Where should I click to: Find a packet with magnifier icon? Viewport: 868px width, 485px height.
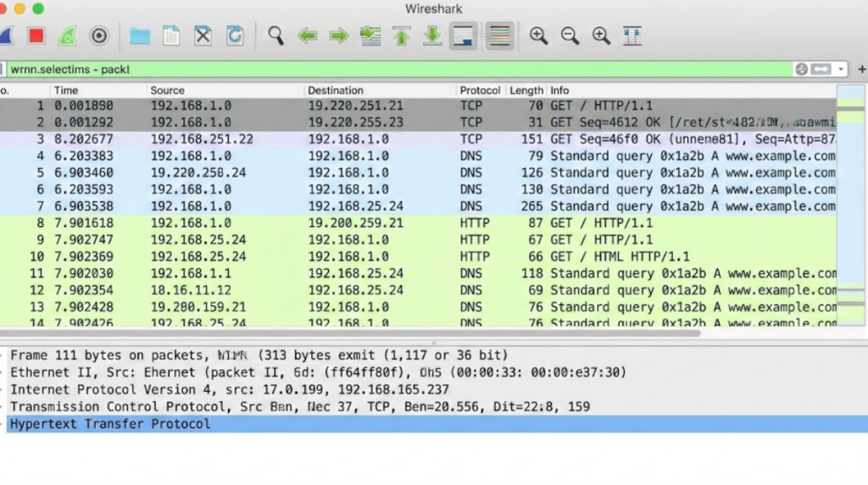[x=275, y=36]
